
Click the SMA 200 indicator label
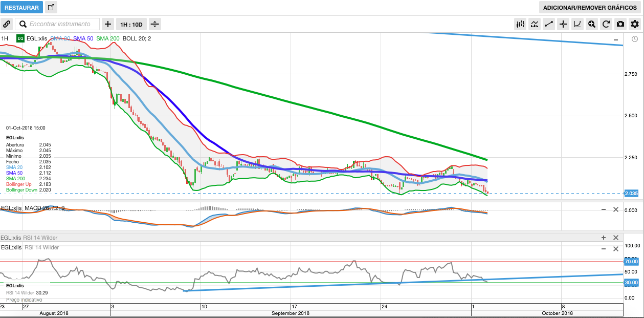click(107, 38)
